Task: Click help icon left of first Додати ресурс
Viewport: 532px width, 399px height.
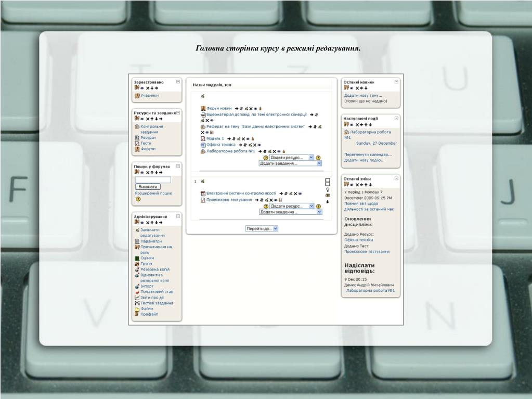Action: [x=266, y=158]
